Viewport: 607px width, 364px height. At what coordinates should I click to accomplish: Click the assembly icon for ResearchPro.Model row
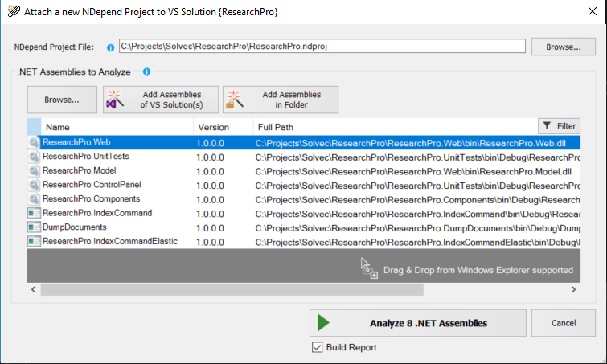34,170
